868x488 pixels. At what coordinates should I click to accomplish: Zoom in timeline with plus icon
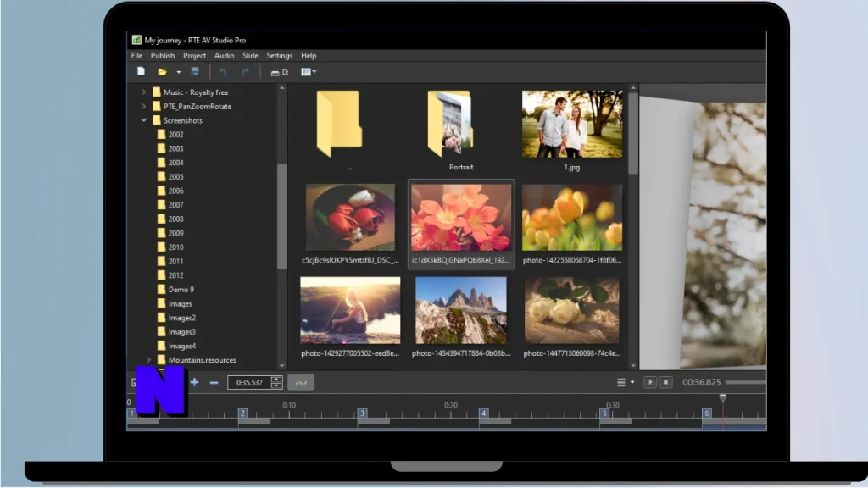tap(194, 382)
